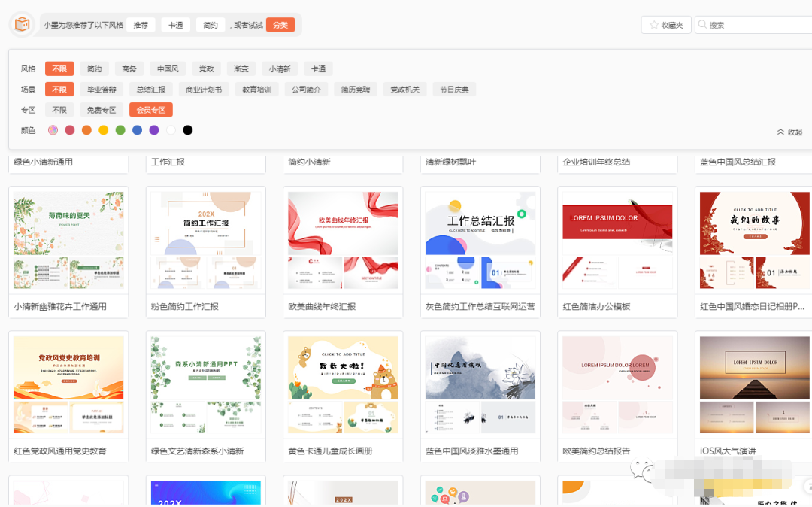Viewport: 812px width, 507px height.
Task: Pick the black color swatch
Action: [187, 130]
